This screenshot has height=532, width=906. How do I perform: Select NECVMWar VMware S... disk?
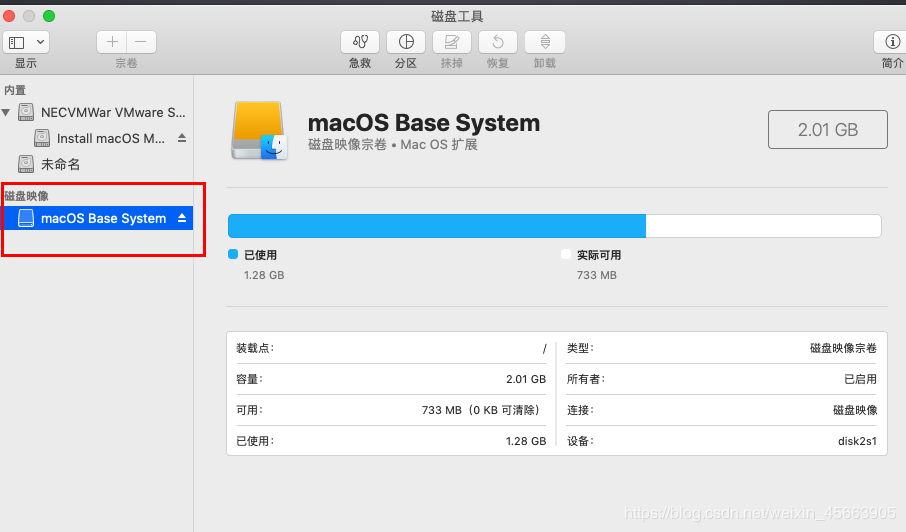(102, 112)
